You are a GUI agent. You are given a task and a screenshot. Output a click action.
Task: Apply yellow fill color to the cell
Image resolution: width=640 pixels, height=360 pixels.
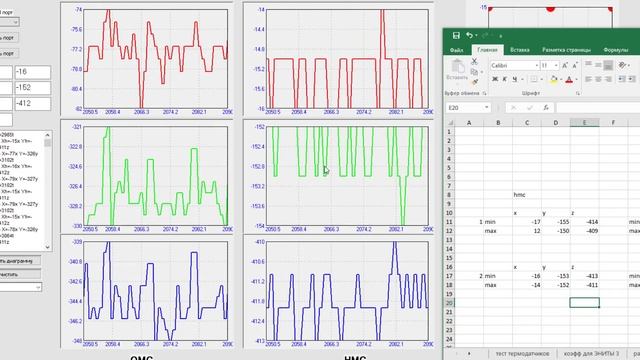[553, 79]
